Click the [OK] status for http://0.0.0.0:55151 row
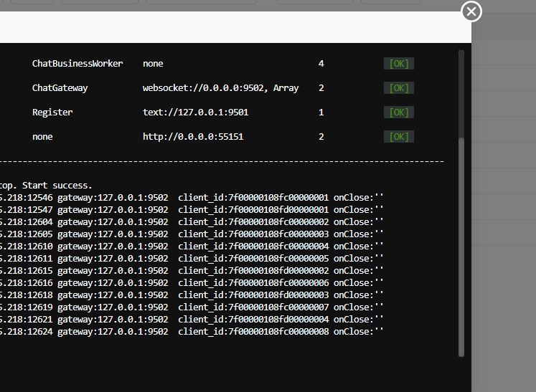536x392 pixels. click(399, 137)
